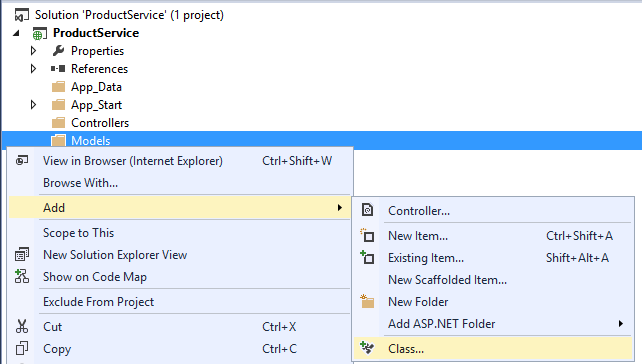
Task: Click the New Solution Explorer View icon
Action: pos(22,254)
